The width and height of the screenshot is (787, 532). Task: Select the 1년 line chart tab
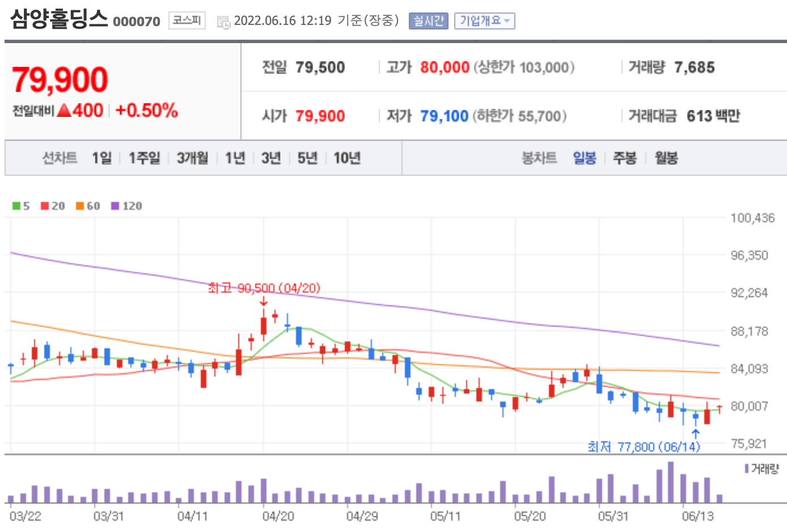pos(235,158)
